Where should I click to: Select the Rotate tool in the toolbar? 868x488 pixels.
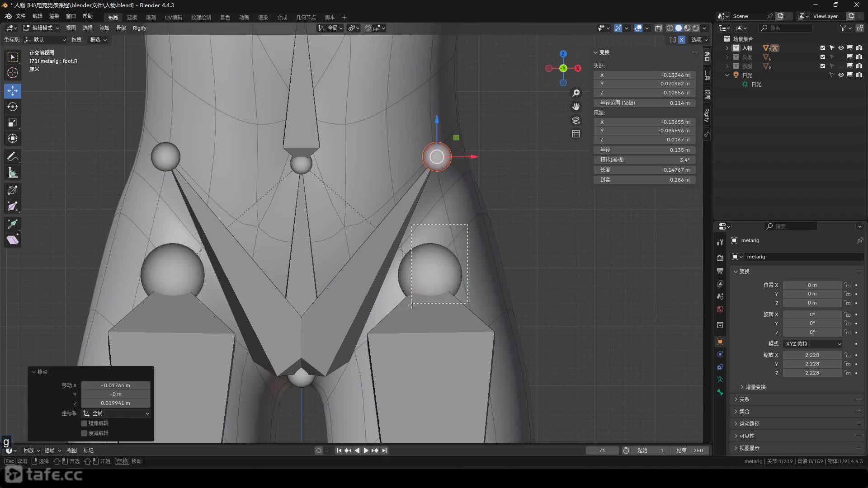(x=13, y=107)
